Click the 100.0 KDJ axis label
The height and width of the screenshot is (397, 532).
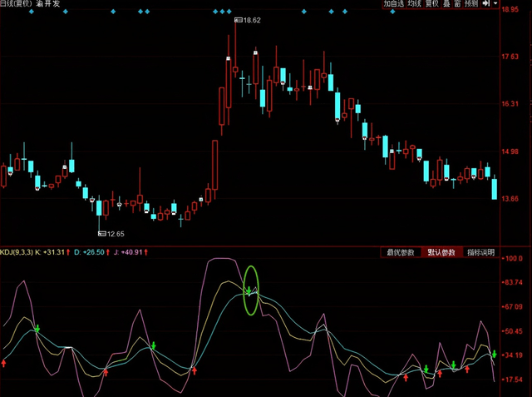tap(514, 259)
